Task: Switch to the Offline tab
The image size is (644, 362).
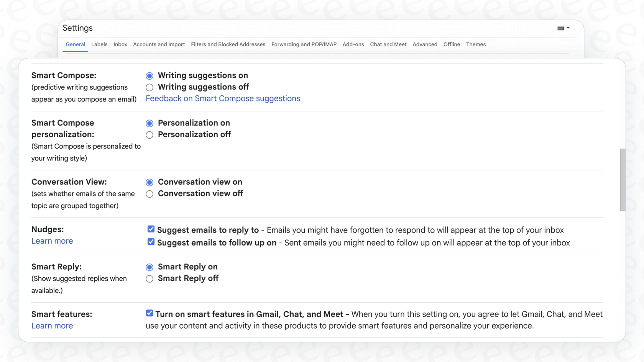Action: click(x=452, y=44)
